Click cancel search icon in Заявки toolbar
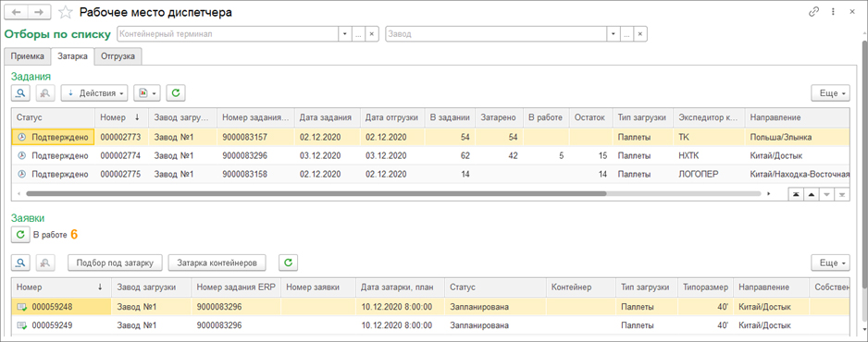Image resolution: width=868 pixels, height=342 pixels. 45,263
